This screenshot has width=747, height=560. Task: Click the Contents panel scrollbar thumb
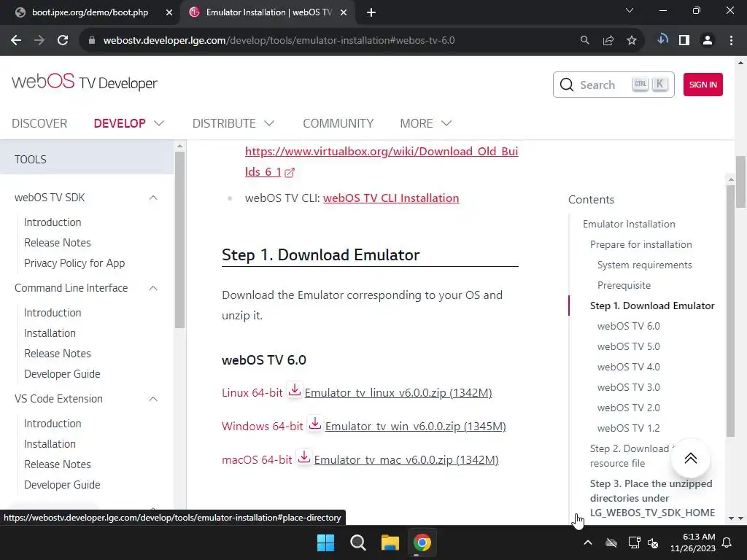coord(730,311)
